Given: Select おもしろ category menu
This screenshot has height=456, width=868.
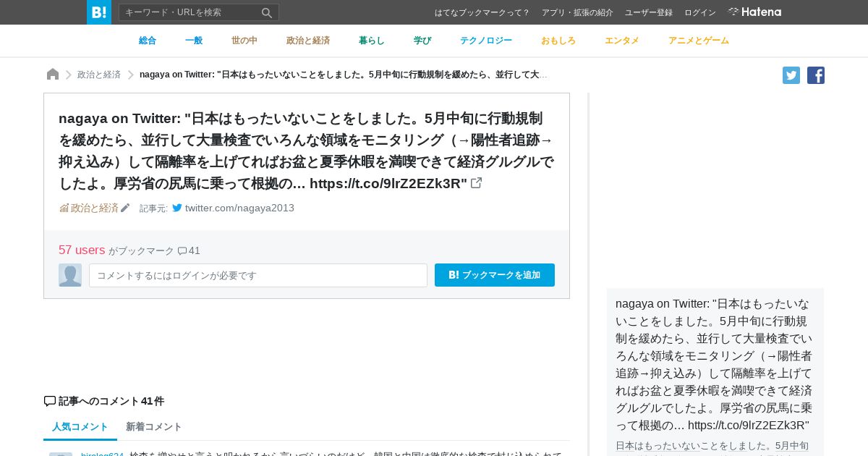Looking at the screenshot, I should 558,41.
